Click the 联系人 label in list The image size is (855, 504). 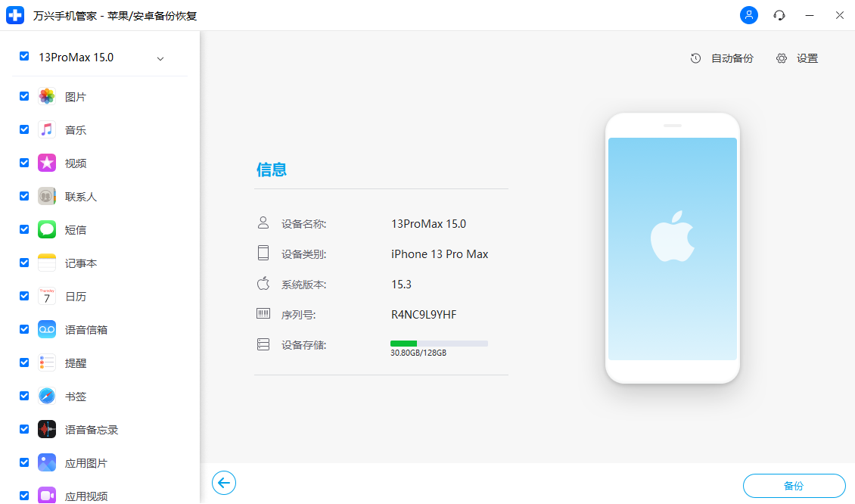click(81, 197)
